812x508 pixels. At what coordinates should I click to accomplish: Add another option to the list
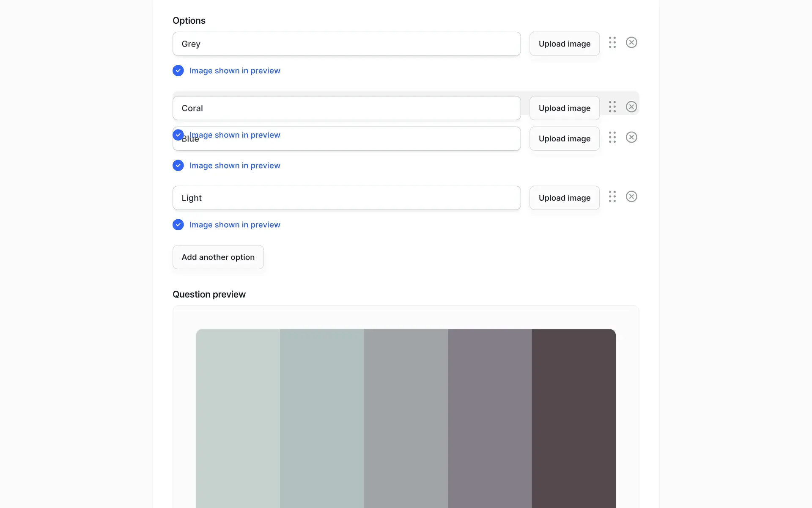coord(218,257)
